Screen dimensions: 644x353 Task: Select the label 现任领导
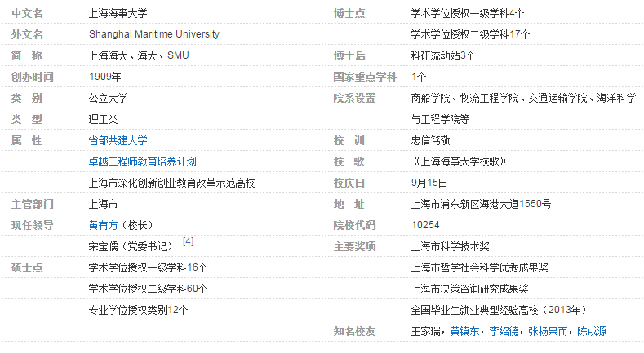(32, 226)
